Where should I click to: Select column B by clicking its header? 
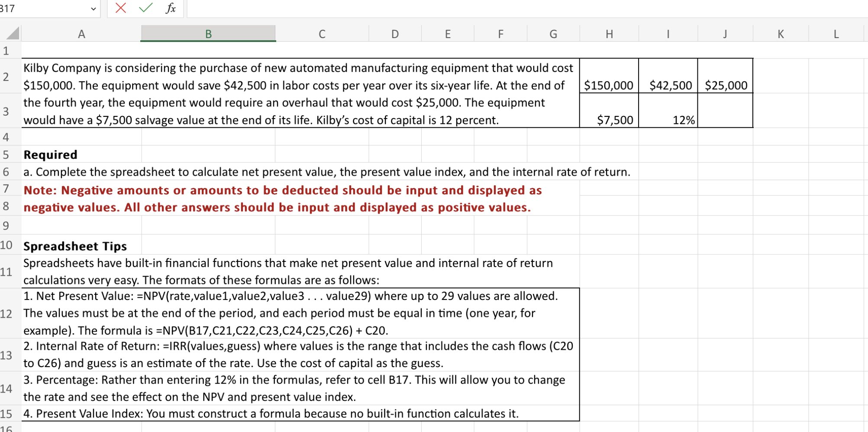[x=208, y=34]
